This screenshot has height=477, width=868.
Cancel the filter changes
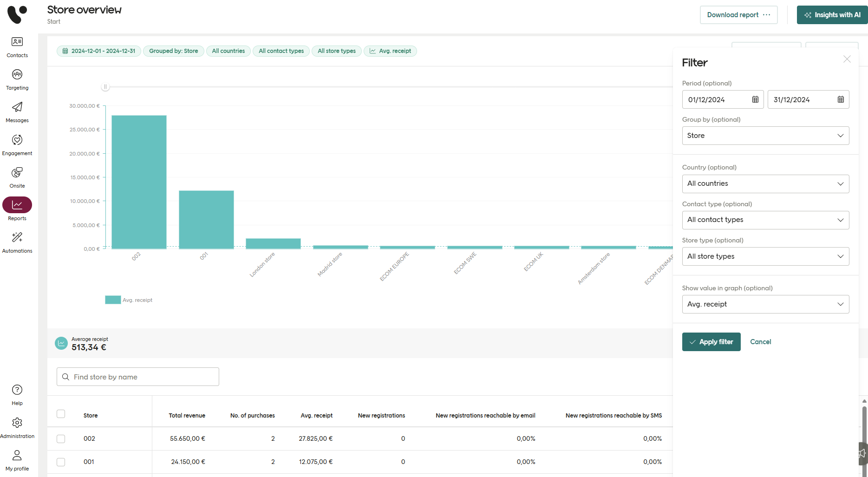[760, 342]
